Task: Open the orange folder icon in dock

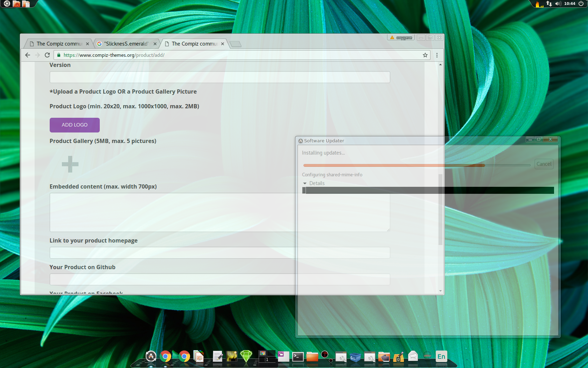Action: (312, 357)
